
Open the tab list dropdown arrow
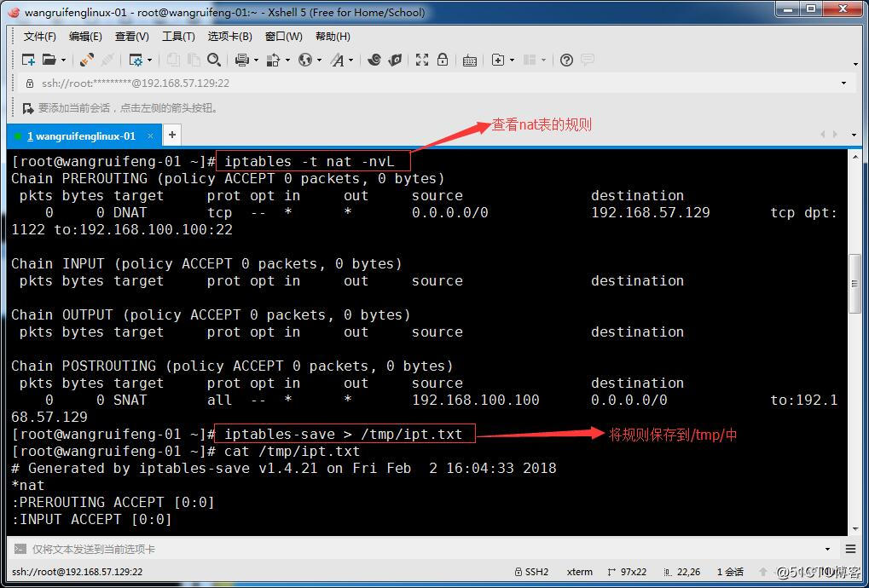coord(854,135)
